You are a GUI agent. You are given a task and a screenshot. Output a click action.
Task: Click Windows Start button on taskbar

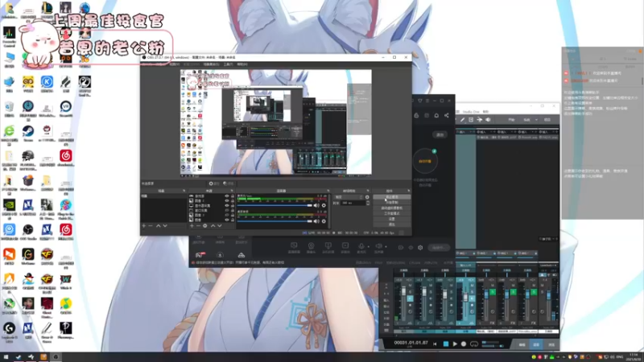click(x=6, y=357)
